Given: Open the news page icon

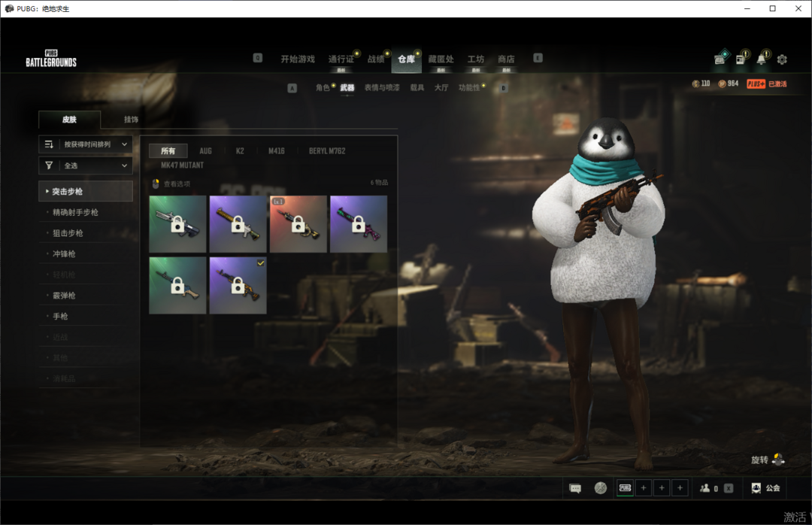Looking at the screenshot, I should [741, 59].
